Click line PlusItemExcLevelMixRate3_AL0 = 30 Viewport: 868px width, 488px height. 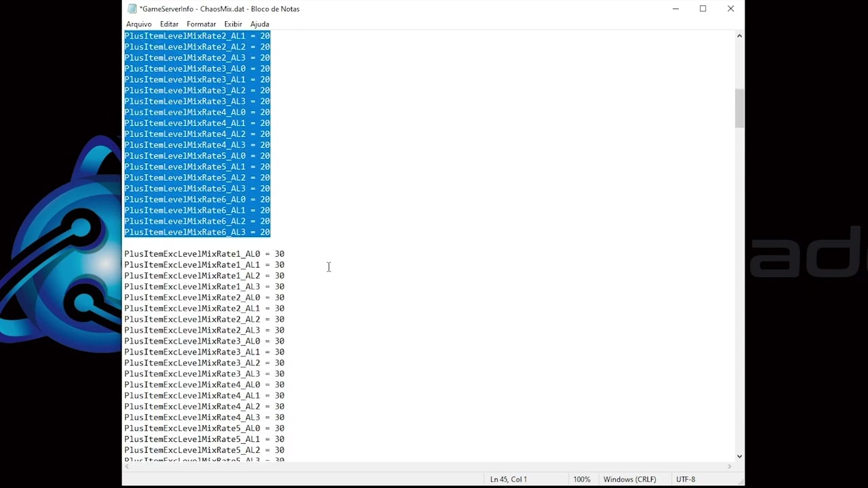204,341
